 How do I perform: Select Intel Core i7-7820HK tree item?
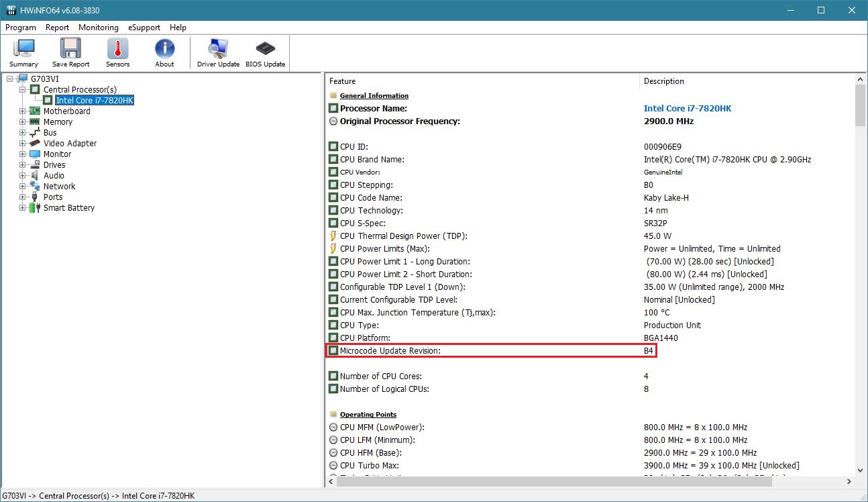pyautogui.click(x=95, y=100)
